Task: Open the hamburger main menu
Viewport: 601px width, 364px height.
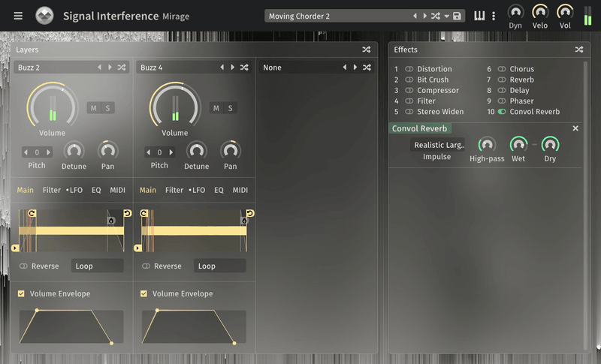Action: click(x=18, y=16)
